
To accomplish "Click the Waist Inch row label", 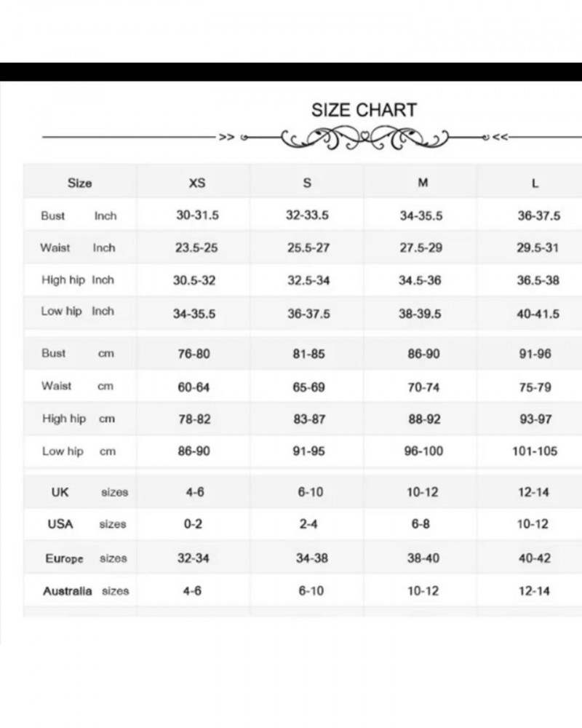I will point(78,248).
